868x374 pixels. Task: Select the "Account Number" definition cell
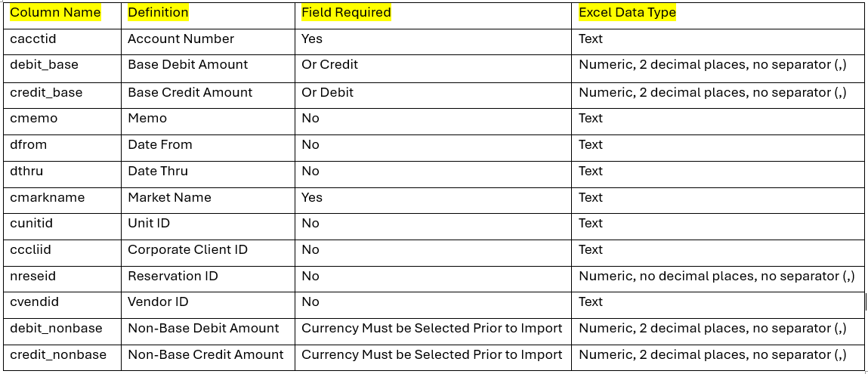[x=181, y=39]
